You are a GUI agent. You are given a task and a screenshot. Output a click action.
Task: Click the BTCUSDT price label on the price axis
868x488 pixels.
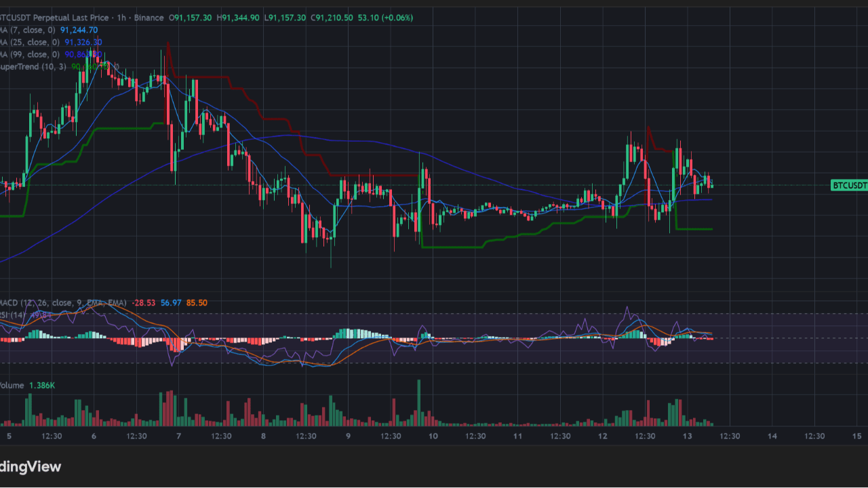coord(850,185)
